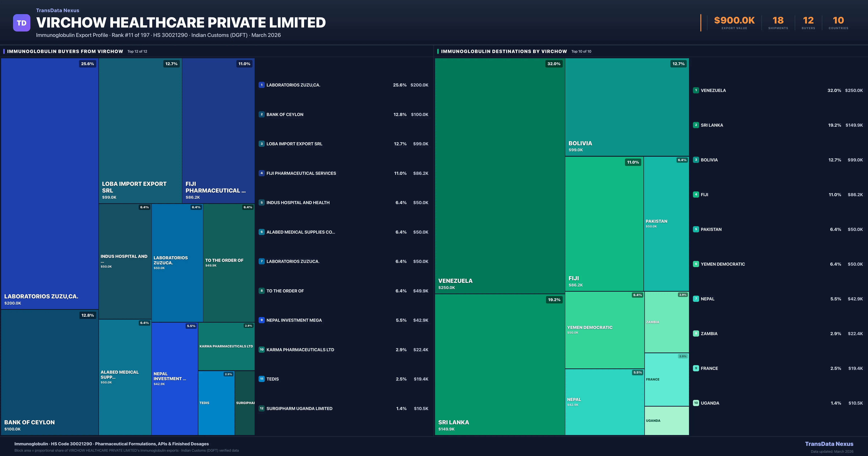The height and width of the screenshot is (456, 868).
Task: Click the TransData Nexus header link
Action: click(x=58, y=10)
